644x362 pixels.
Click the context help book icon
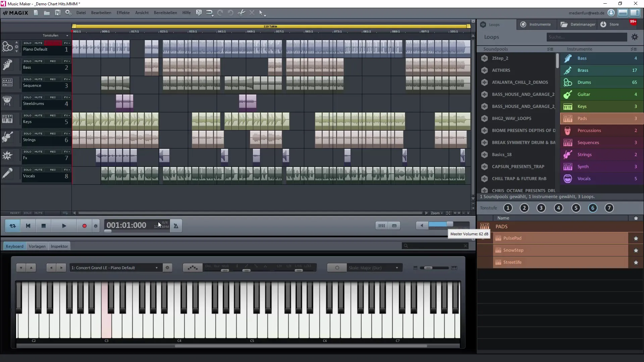pyautogui.click(x=199, y=13)
